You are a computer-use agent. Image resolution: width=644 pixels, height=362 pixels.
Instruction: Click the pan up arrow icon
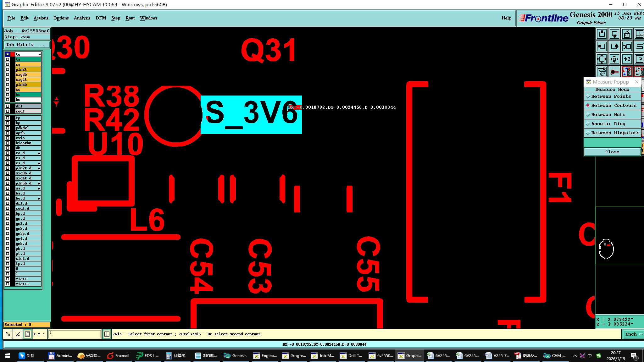(602, 34)
